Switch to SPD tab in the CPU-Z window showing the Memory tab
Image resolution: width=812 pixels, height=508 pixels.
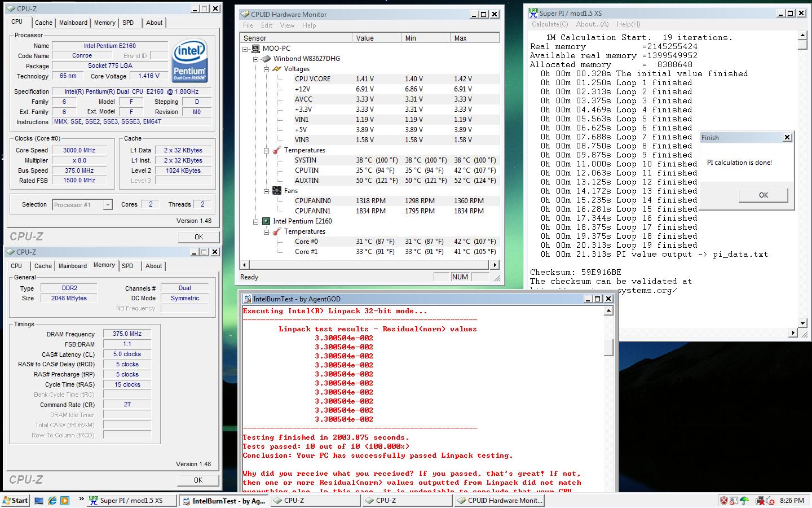pos(128,266)
